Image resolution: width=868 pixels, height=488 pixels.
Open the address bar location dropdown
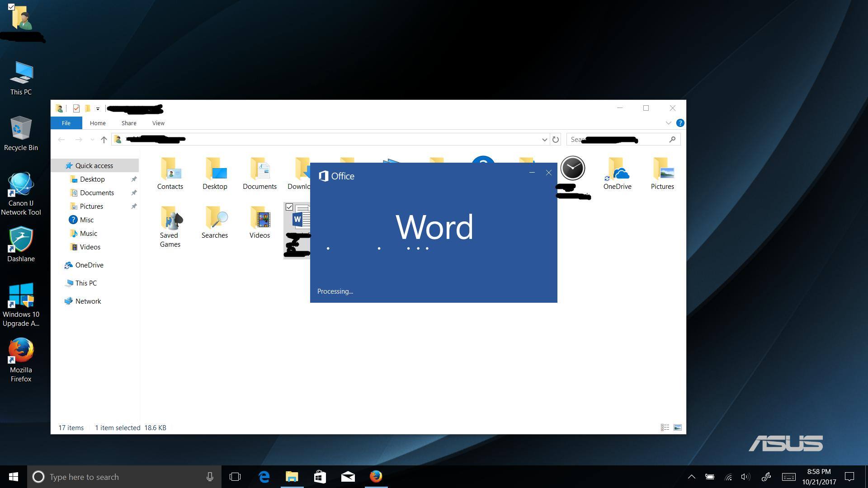coord(544,139)
